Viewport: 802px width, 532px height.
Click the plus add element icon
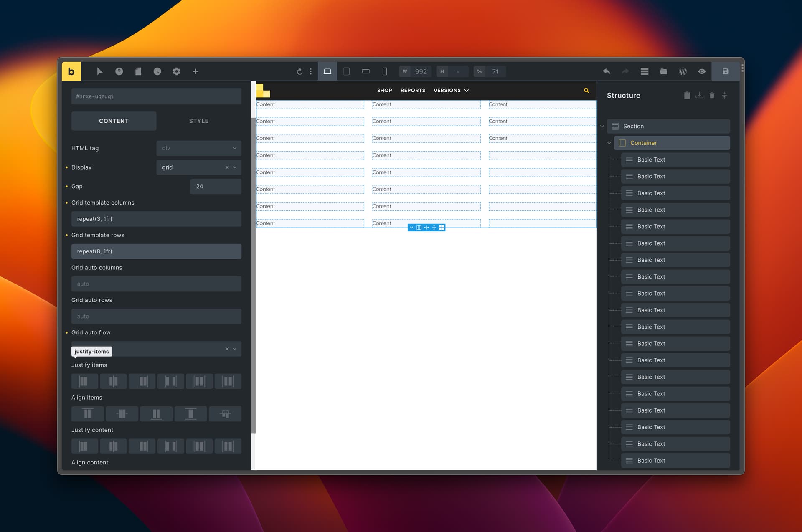[195, 71]
